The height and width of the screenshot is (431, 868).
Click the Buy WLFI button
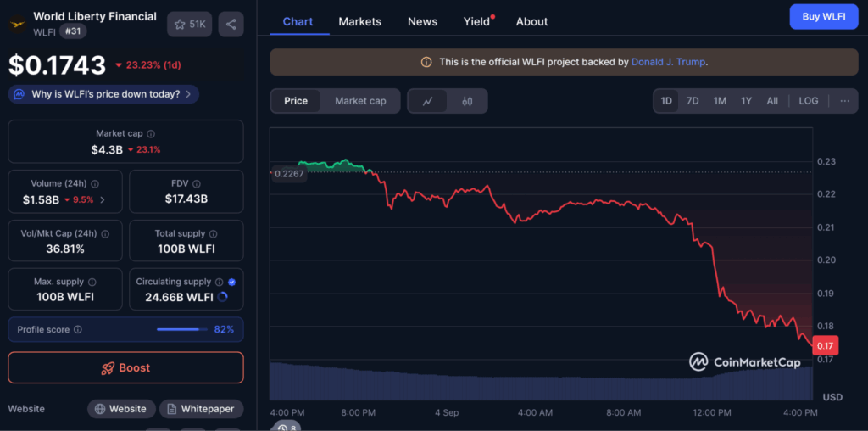click(x=823, y=16)
